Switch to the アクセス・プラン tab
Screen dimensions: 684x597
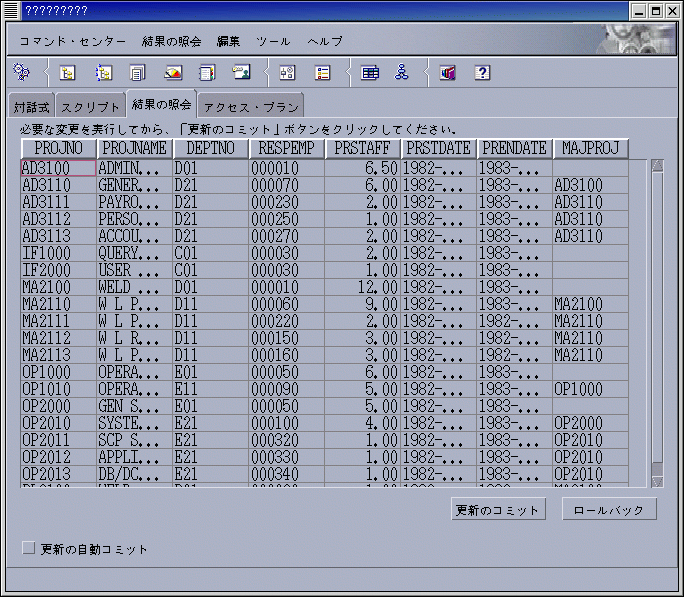pyautogui.click(x=251, y=106)
